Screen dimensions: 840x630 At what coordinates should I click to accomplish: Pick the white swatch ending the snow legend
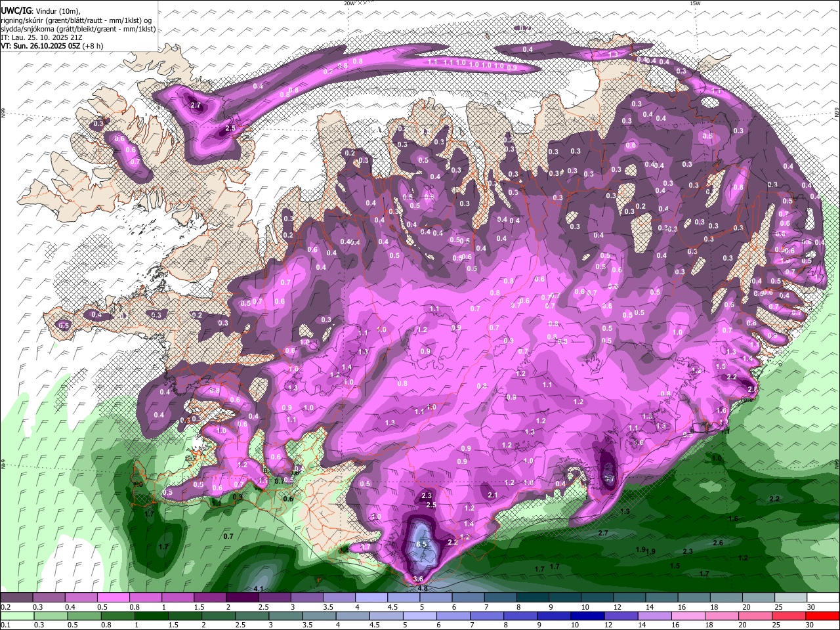(x=822, y=598)
